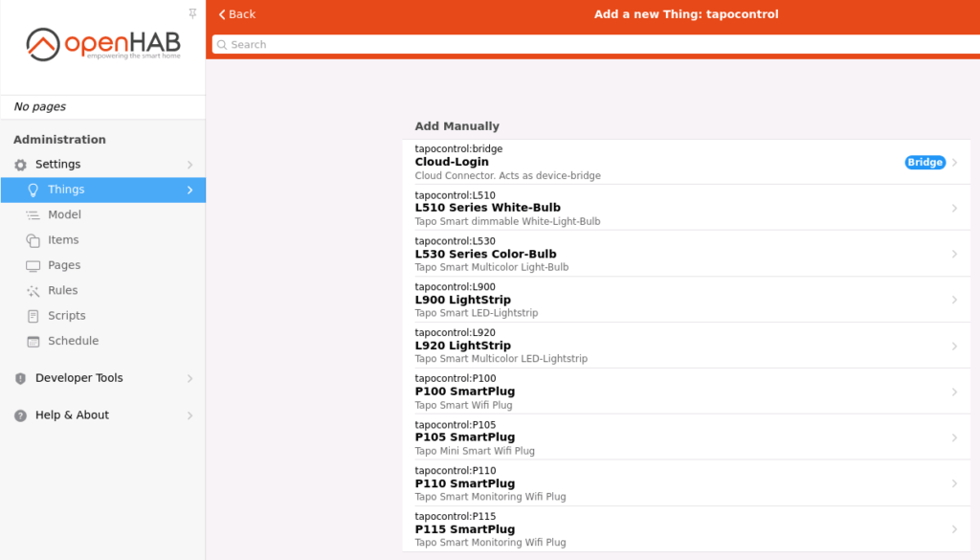
Task: Select P105 SmartPlug entry
Action: [686, 437]
